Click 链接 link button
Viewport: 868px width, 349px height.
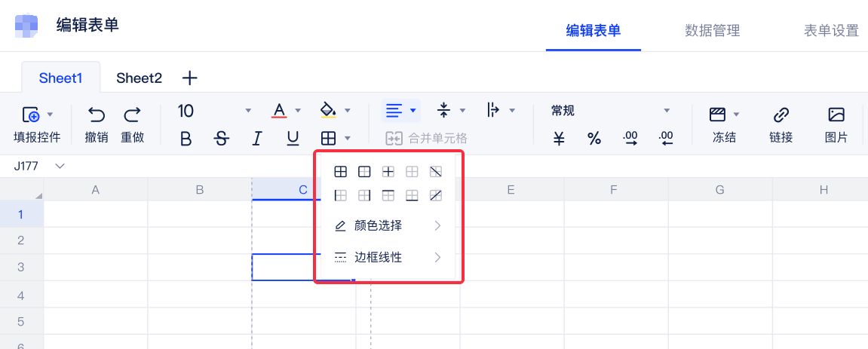pyautogui.click(x=781, y=124)
